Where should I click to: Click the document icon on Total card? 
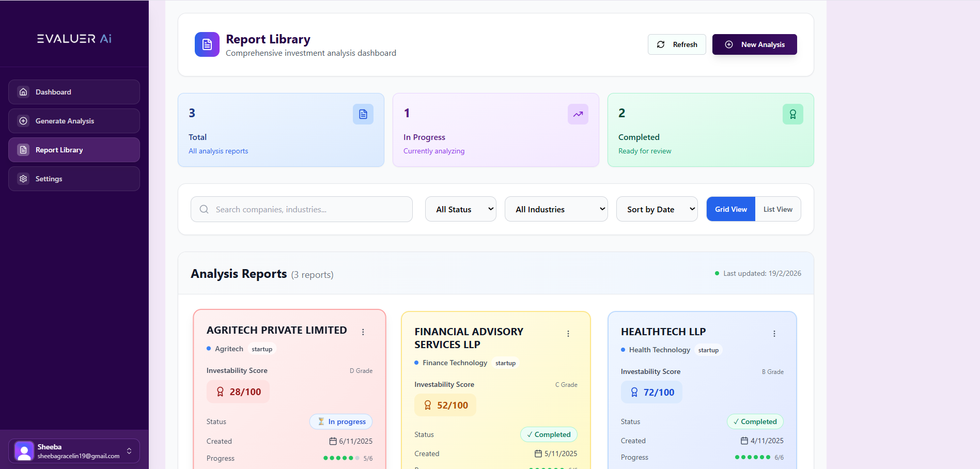click(363, 114)
